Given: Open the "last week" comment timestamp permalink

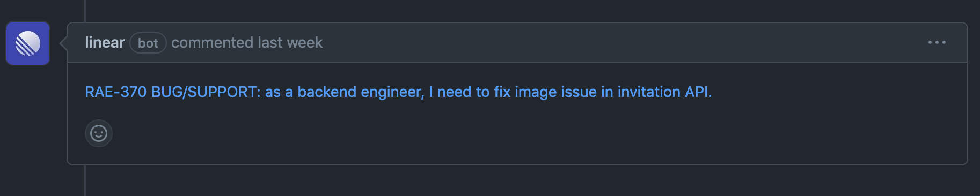Looking at the screenshot, I should pos(290,42).
